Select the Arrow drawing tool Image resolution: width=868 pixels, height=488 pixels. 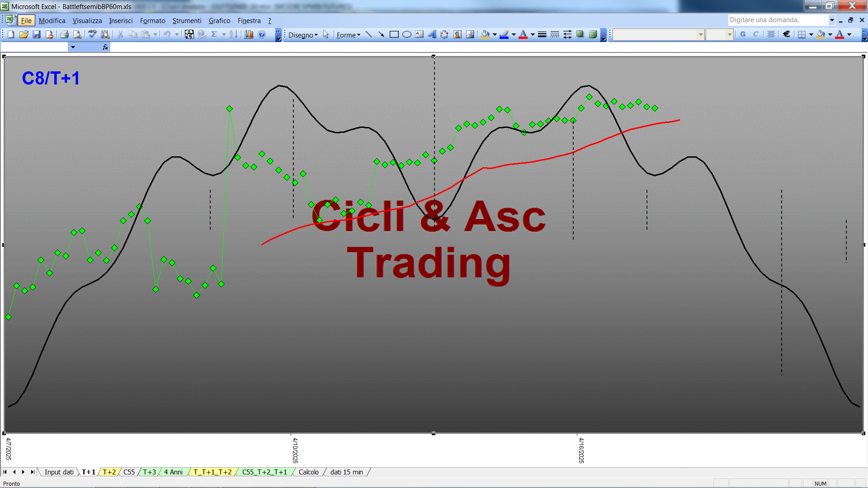click(381, 34)
